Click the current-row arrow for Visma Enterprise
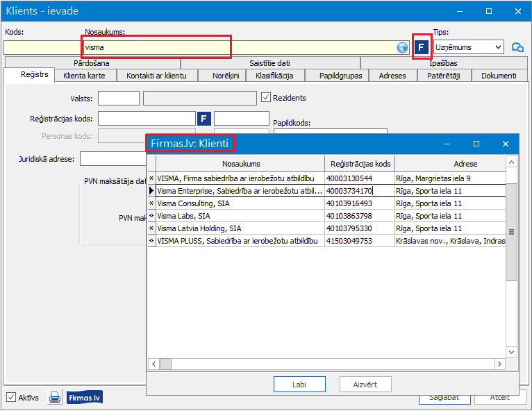Viewport: 532px width, 413px height. (151, 191)
